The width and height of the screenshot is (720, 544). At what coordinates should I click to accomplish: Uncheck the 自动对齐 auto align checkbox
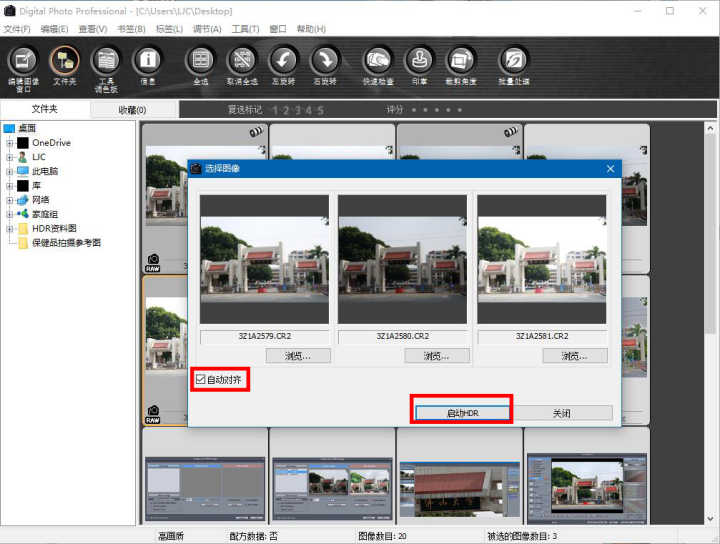(201, 380)
